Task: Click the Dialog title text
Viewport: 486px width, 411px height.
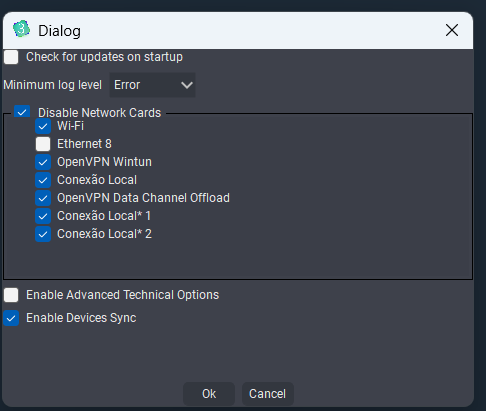Action: 59,31
